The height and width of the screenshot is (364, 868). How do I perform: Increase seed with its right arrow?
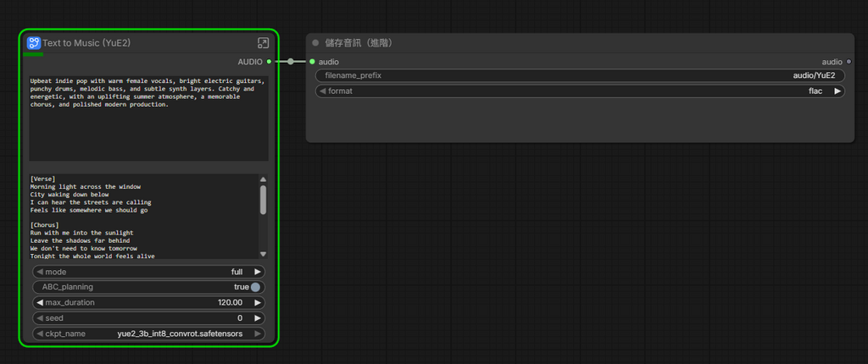point(258,318)
